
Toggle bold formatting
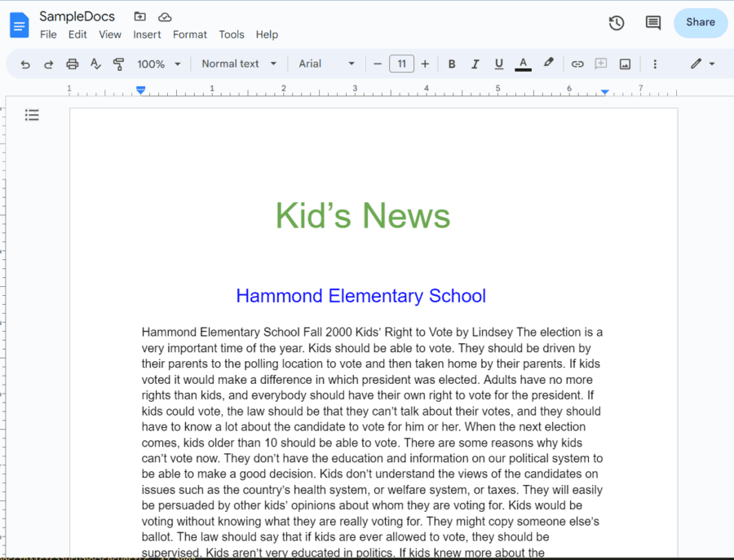[452, 64]
